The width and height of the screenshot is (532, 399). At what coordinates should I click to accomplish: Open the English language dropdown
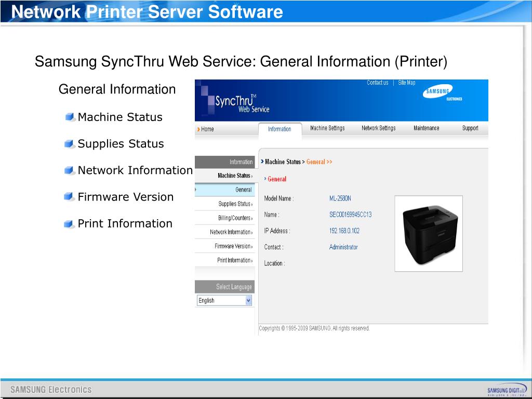224,300
